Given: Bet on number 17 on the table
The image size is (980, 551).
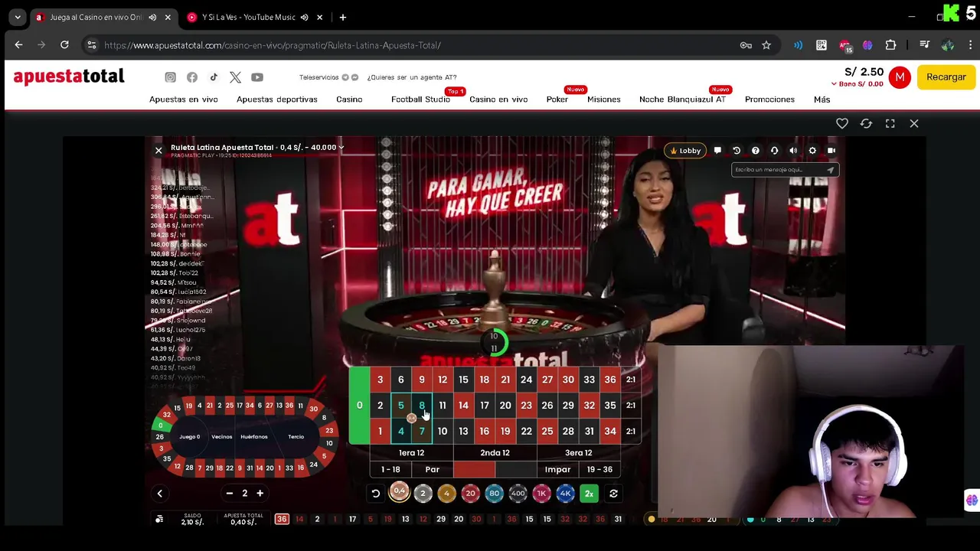Looking at the screenshot, I should click(484, 406).
